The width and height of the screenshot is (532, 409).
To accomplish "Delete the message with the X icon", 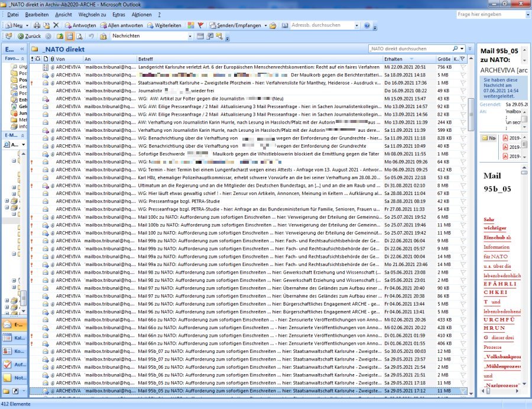I will point(56,25).
